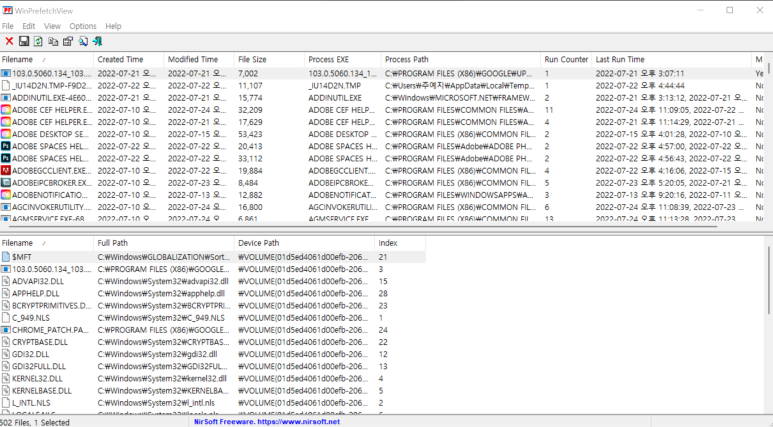Open the NirSoft Freeware website link
Image resolution: width=773 pixels, height=427 pixels.
coord(267,422)
